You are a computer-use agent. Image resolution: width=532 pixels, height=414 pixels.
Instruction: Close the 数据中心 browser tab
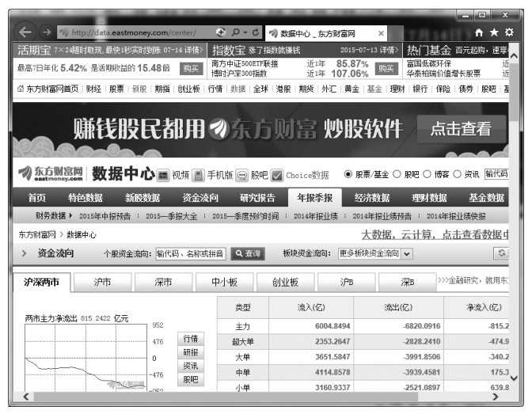[381, 33]
